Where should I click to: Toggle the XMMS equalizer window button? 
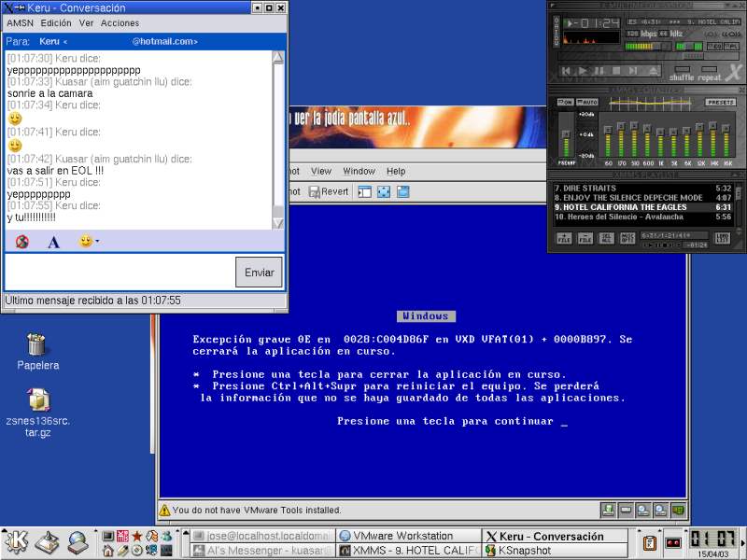pos(713,46)
